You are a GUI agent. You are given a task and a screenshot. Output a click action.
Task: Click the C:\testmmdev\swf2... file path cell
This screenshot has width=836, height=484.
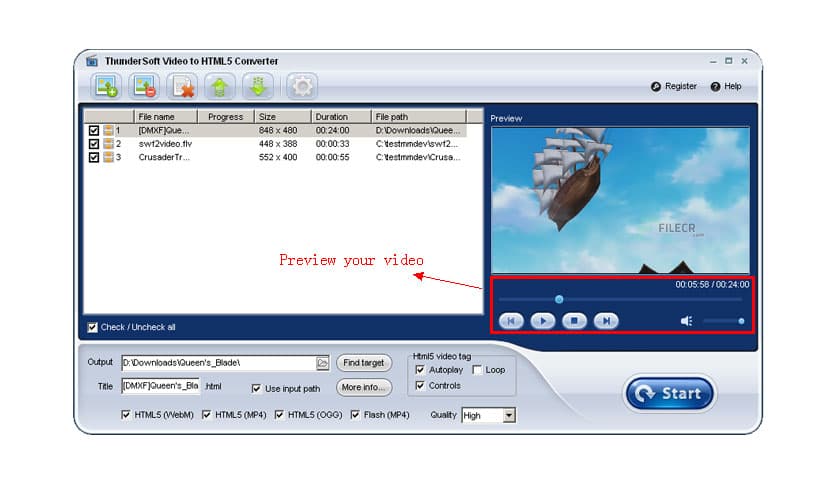pyautogui.click(x=417, y=144)
